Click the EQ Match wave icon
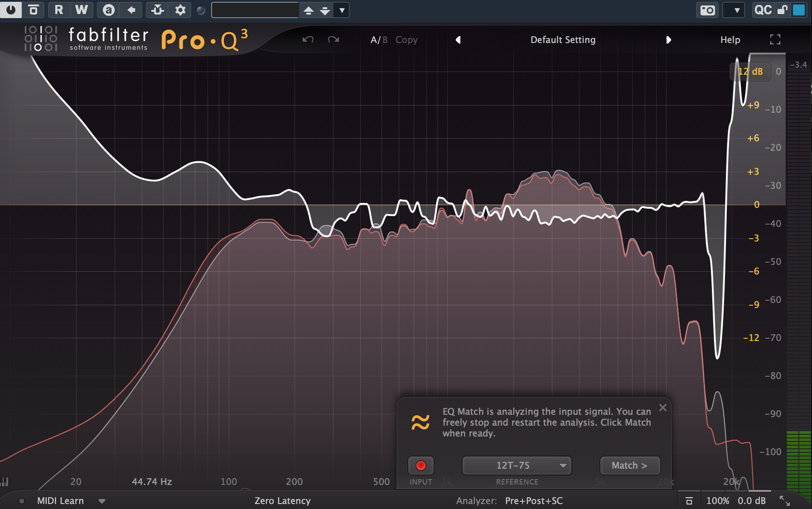This screenshot has height=509, width=812. (420, 422)
